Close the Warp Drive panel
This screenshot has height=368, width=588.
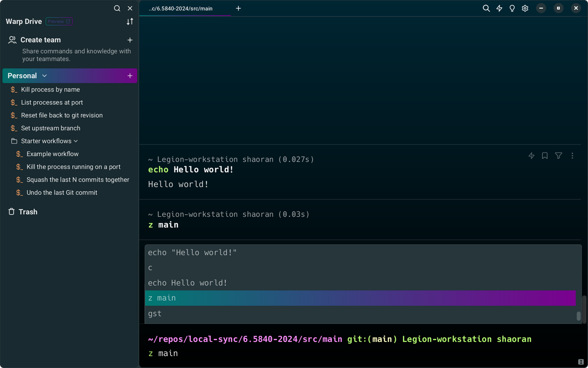130,8
